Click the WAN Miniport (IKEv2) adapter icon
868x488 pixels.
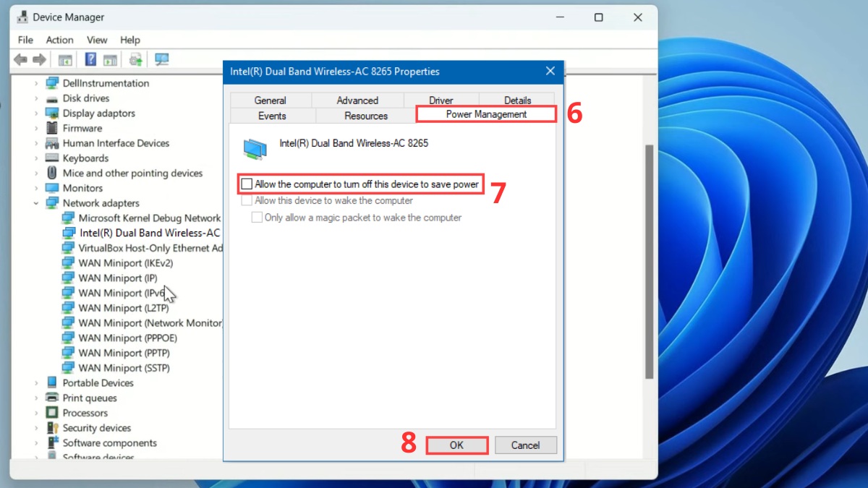[x=68, y=263]
